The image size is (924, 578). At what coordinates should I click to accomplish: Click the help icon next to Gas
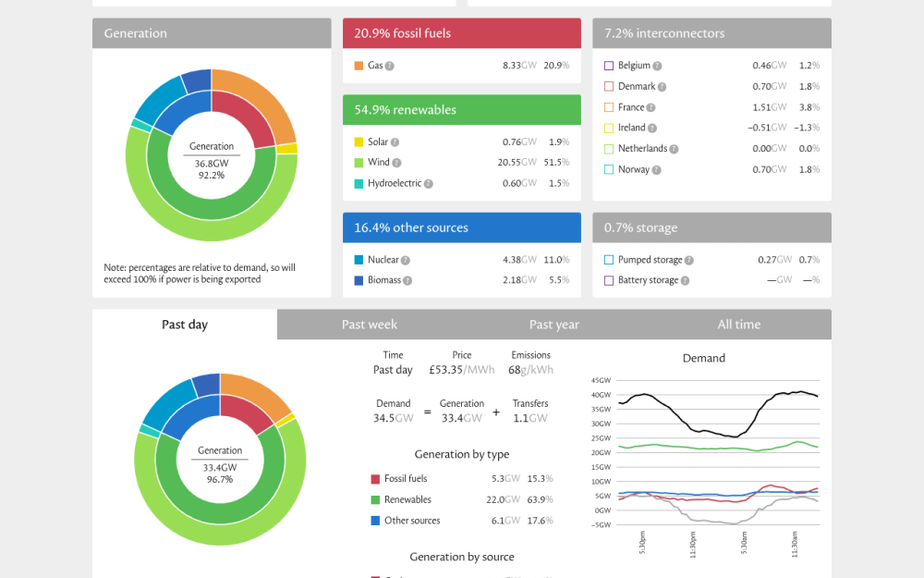coord(390,66)
